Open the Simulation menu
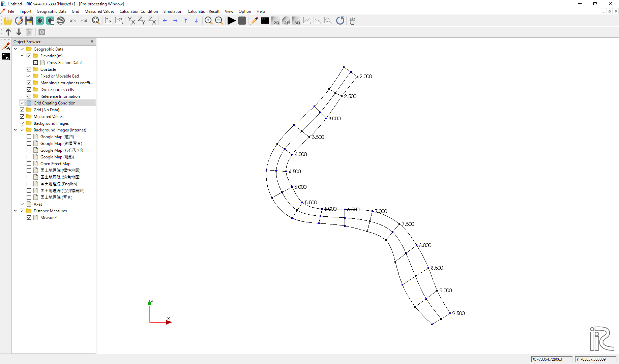 173,11
